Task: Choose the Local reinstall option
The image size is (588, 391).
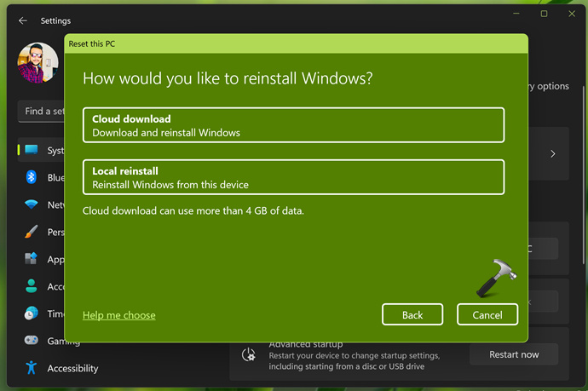Action: coord(293,177)
